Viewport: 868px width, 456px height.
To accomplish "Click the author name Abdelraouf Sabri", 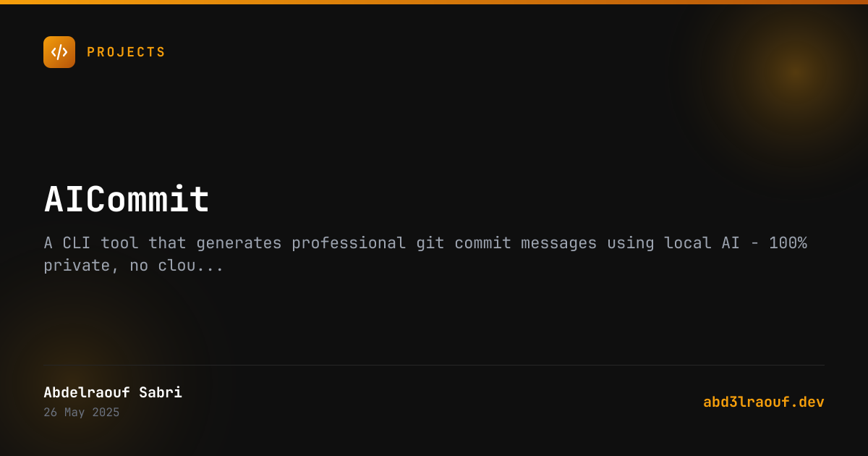I will tap(112, 392).
